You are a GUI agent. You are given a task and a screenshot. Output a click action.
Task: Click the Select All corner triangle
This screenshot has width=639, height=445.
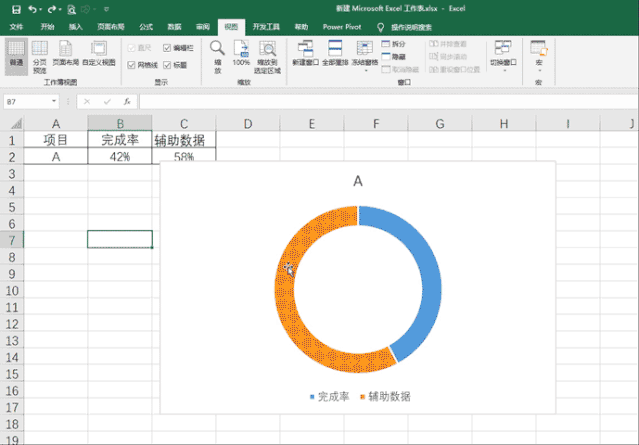[x=15, y=123]
